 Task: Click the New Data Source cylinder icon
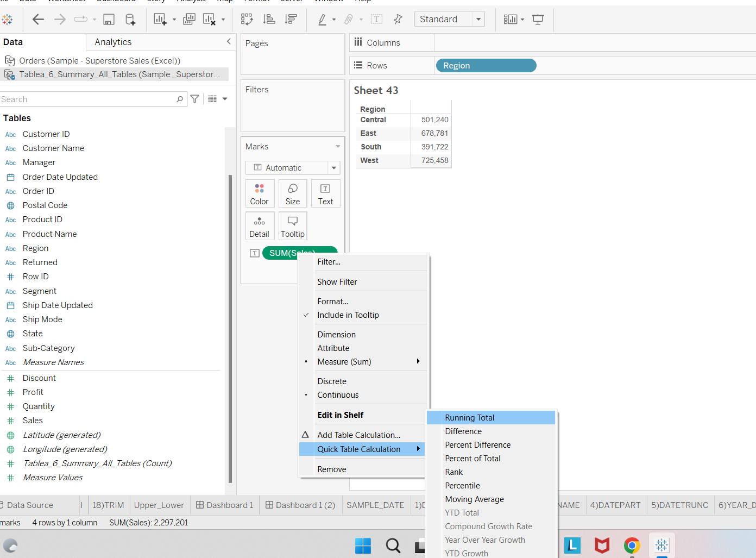pyautogui.click(x=130, y=20)
